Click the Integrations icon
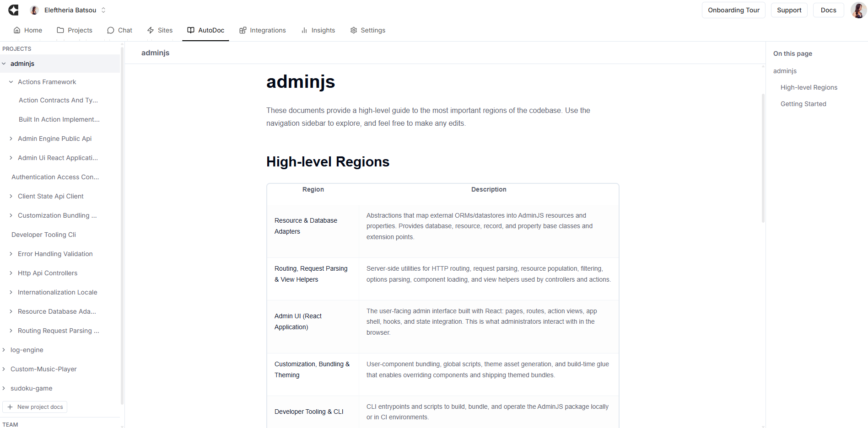The image size is (868, 428). pyautogui.click(x=243, y=30)
